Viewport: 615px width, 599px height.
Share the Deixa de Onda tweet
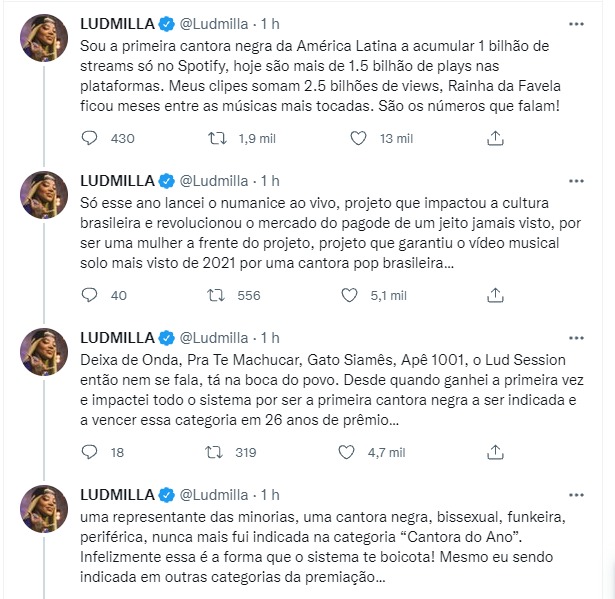coord(494,452)
